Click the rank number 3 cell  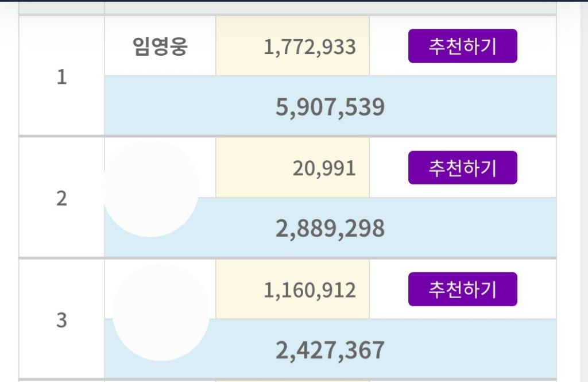[x=61, y=320]
